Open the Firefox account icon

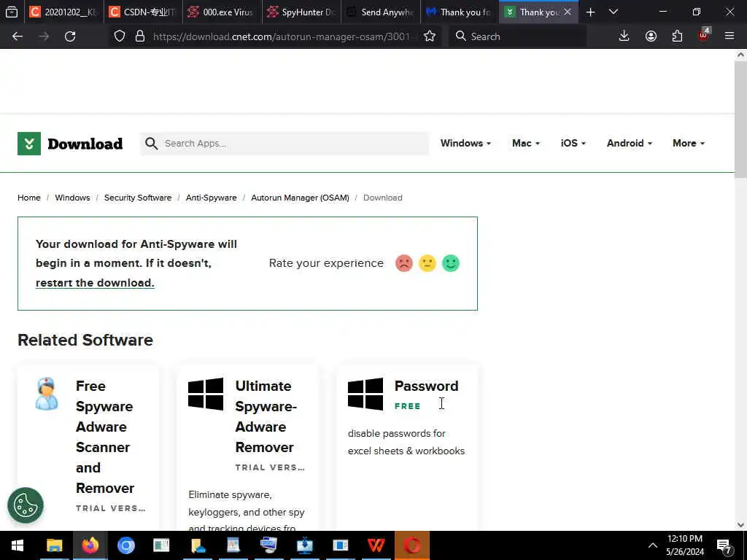tap(651, 36)
